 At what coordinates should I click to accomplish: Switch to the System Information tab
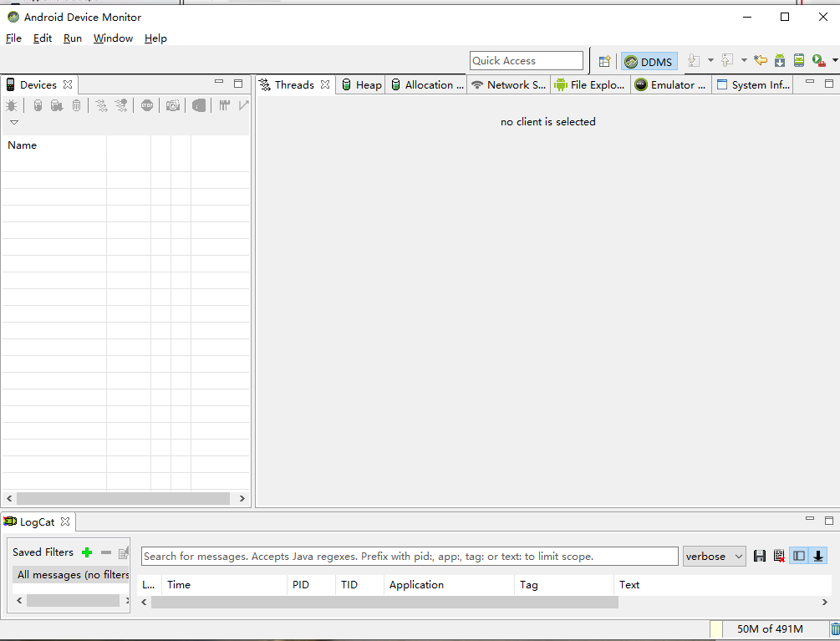753,84
